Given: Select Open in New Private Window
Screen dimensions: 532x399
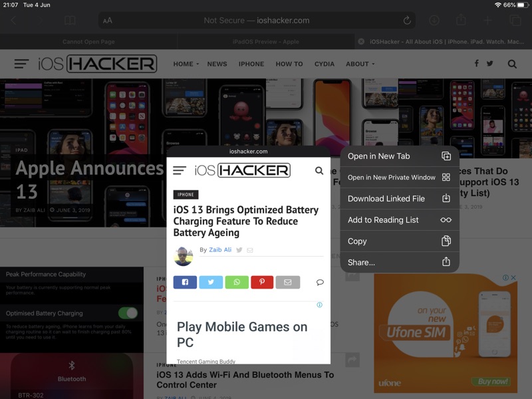Looking at the screenshot, I should coord(400,178).
